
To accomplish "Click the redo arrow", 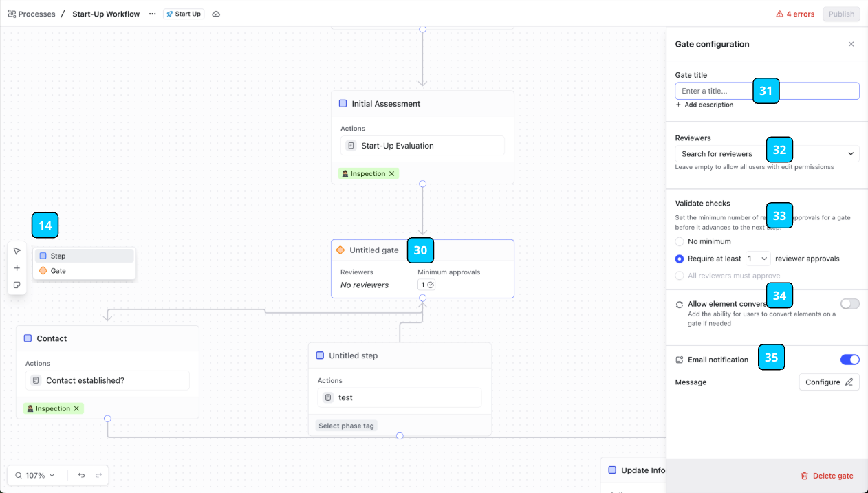I will 98,475.
